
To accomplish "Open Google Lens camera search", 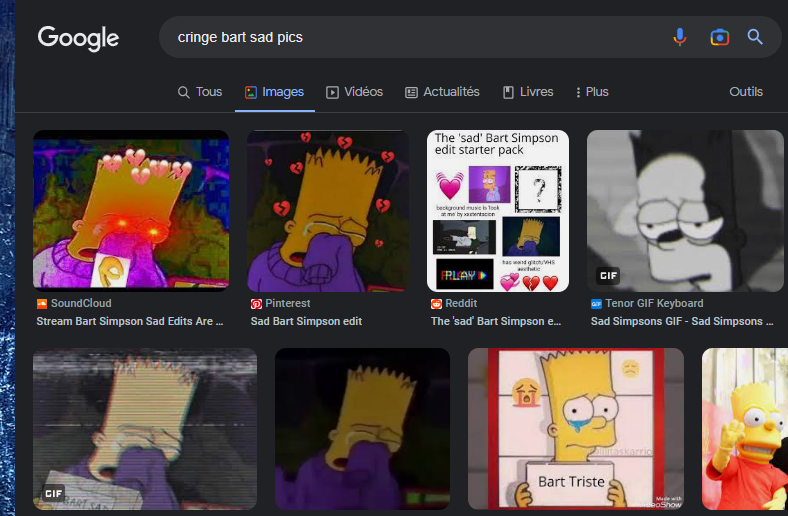I will pos(719,37).
